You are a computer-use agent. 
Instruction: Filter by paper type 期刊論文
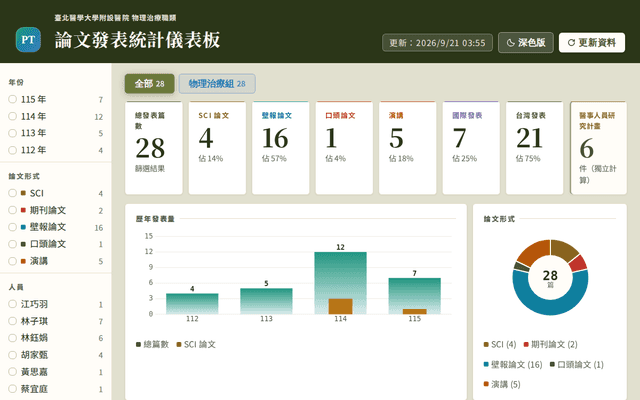[x=56, y=210]
